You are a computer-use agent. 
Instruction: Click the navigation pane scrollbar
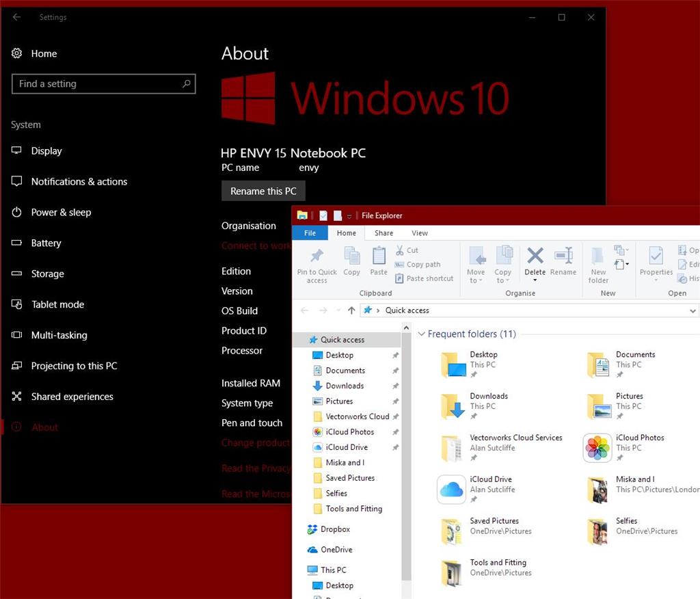pyautogui.click(x=406, y=455)
